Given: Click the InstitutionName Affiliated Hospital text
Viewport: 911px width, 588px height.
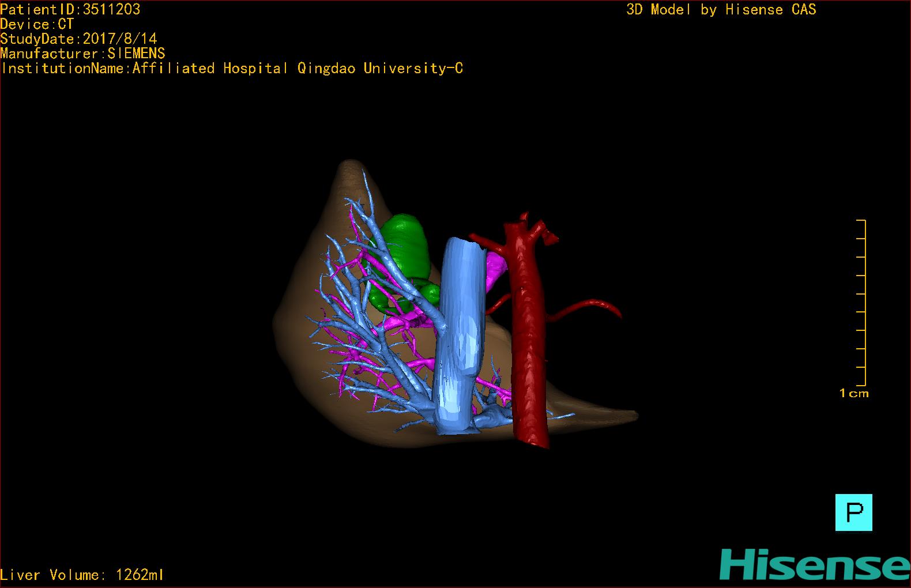Looking at the screenshot, I should (x=232, y=69).
